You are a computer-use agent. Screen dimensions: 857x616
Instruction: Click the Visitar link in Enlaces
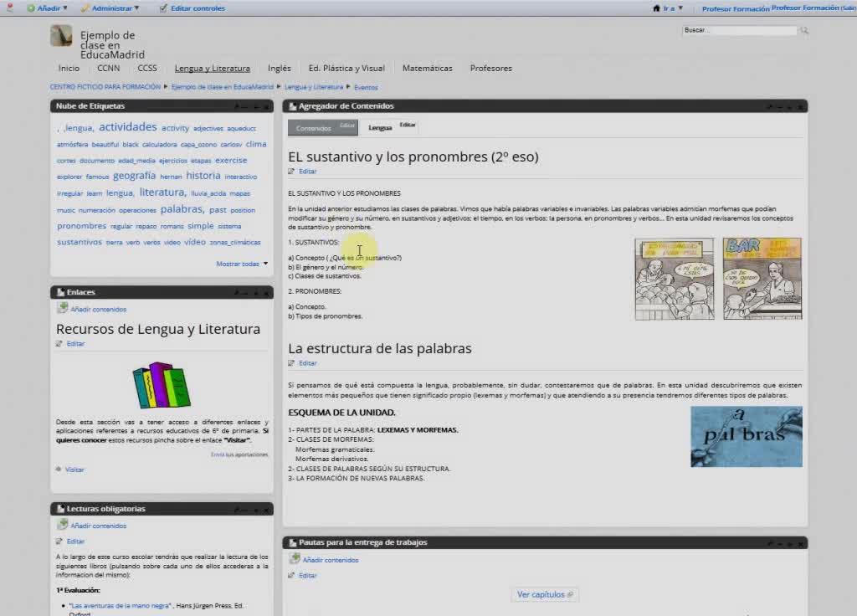pos(74,470)
